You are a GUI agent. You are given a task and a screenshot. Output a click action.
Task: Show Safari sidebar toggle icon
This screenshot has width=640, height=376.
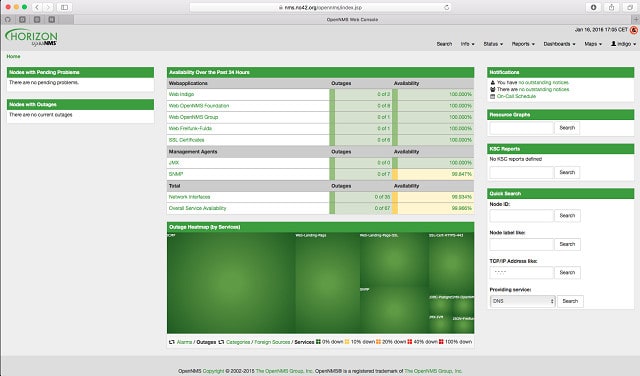[x=64, y=7]
